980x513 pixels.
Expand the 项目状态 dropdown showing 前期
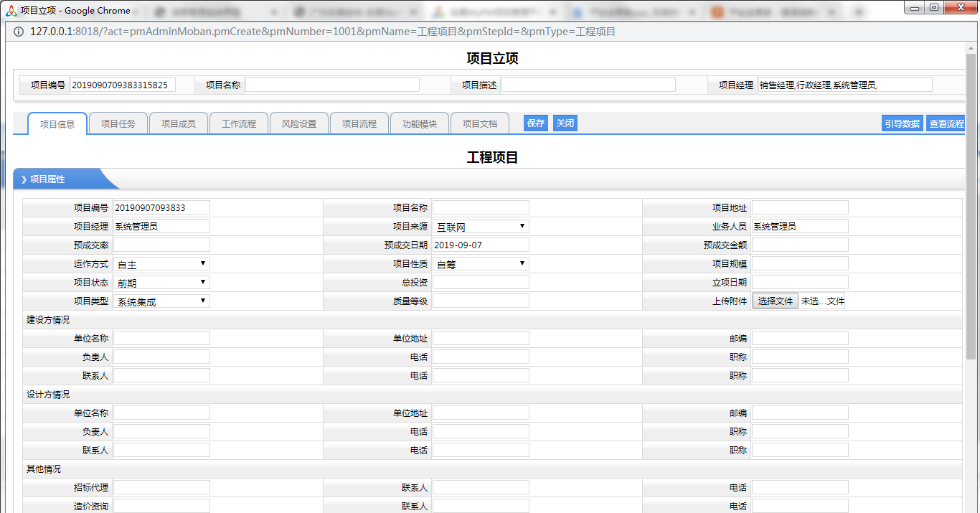pos(161,283)
